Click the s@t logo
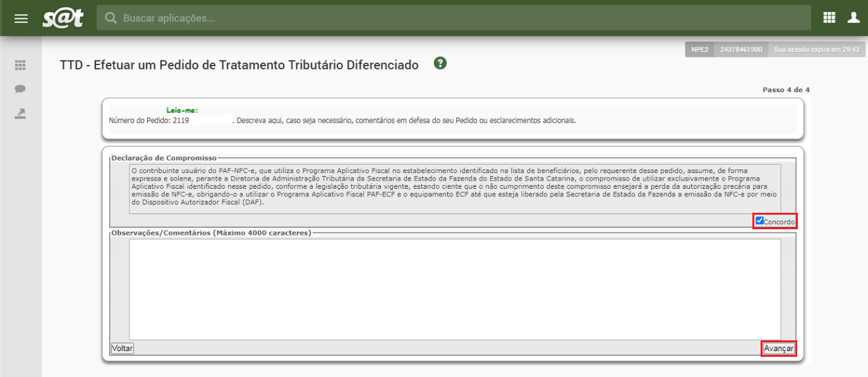The image size is (868, 377). coord(63,18)
